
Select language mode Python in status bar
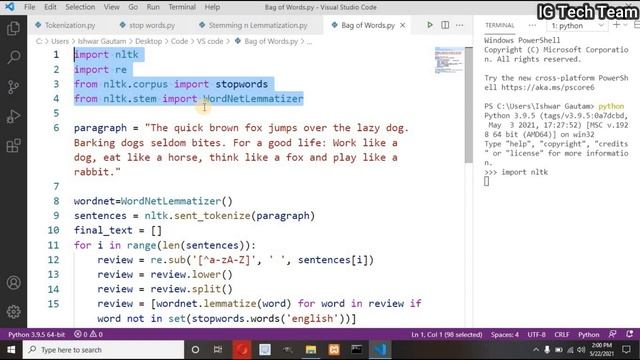point(589,335)
